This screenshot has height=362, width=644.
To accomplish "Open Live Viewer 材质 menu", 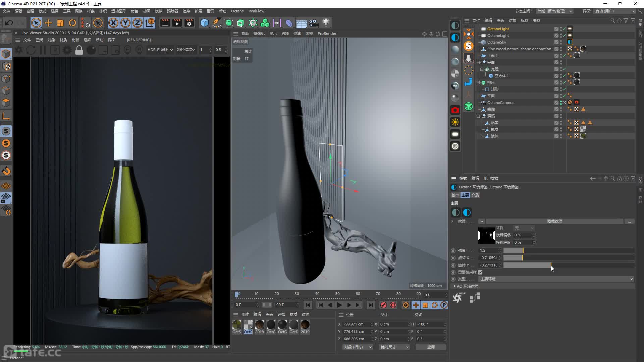I will 63,40.
